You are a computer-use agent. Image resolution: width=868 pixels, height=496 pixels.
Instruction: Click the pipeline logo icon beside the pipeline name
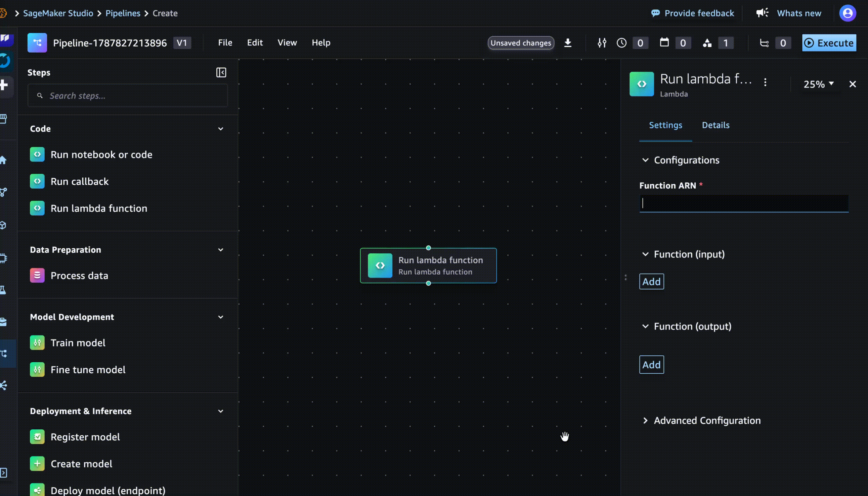point(37,43)
